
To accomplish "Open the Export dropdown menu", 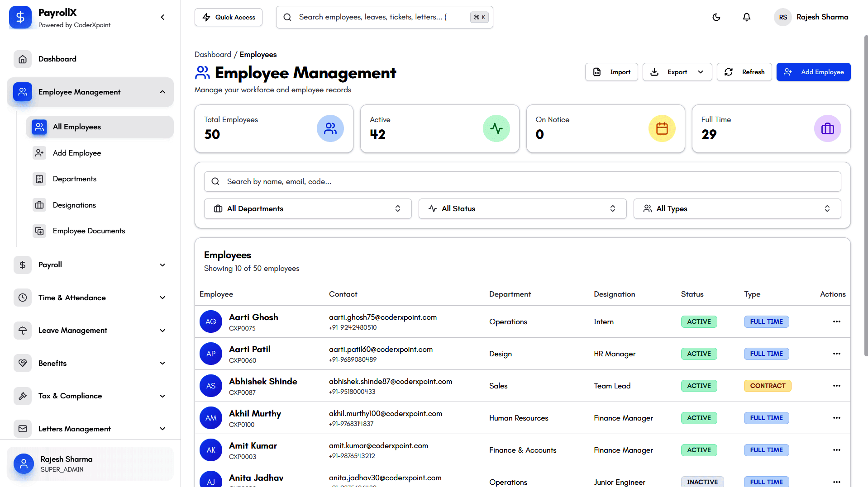I will coord(677,72).
